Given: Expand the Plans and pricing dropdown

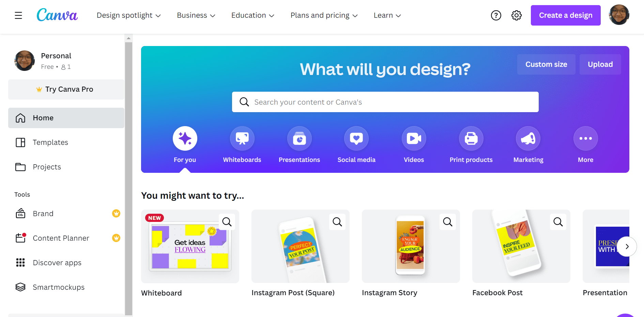Looking at the screenshot, I should (x=324, y=15).
